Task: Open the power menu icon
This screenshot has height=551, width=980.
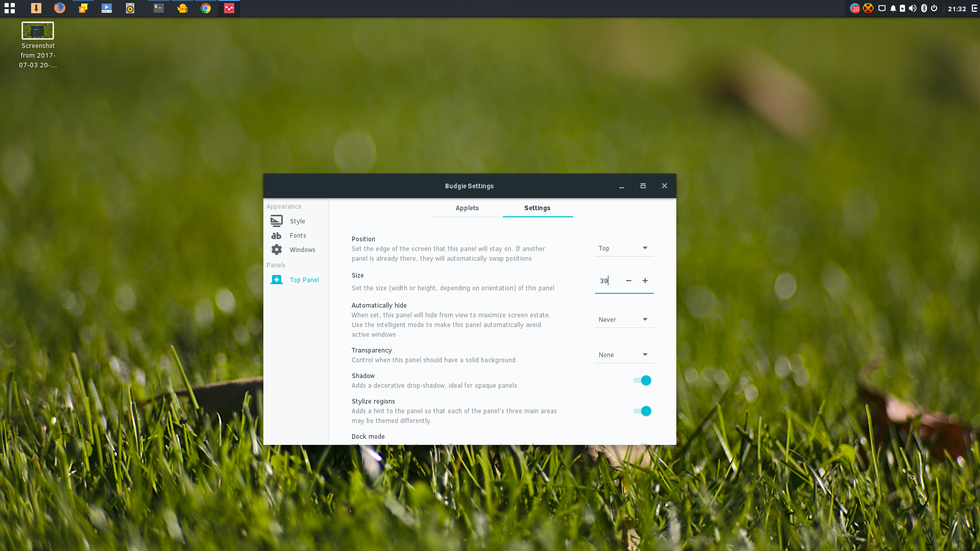Action: (934, 8)
